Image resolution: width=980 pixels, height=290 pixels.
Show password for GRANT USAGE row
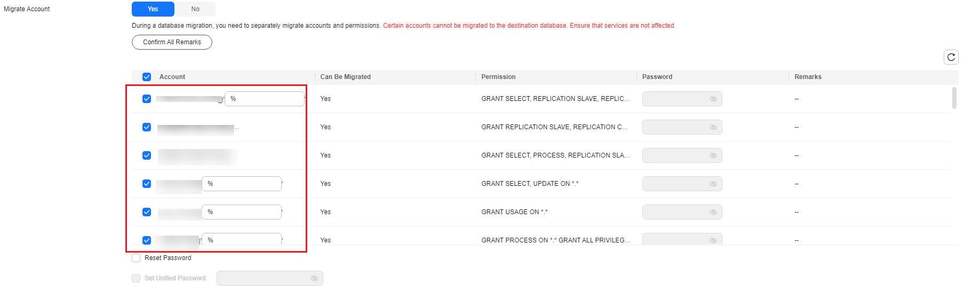pyautogui.click(x=713, y=212)
